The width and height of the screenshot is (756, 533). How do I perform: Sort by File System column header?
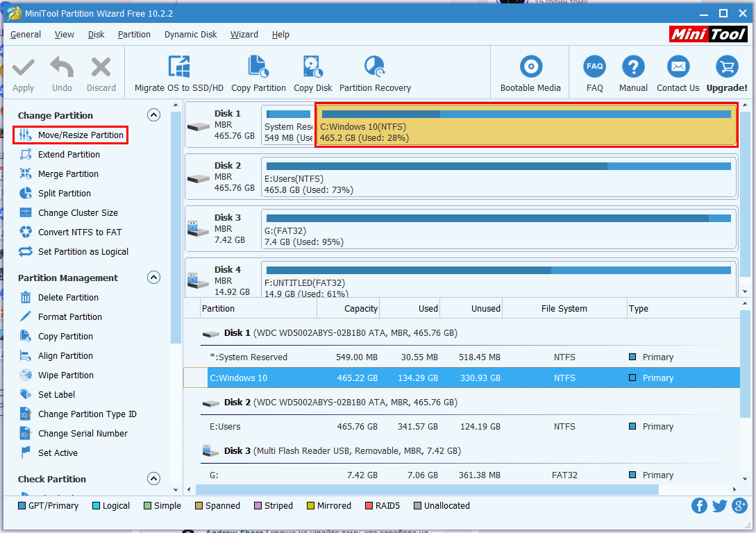pos(564,308)
